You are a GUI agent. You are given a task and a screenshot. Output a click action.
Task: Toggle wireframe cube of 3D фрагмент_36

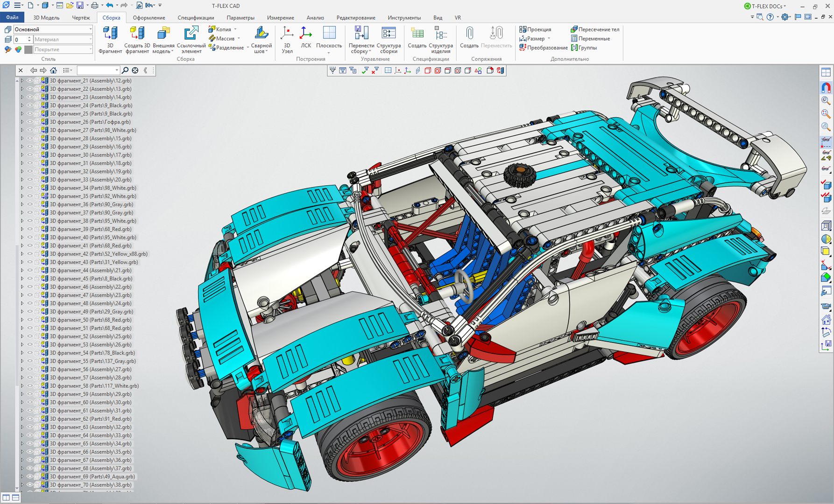point(37,204)
